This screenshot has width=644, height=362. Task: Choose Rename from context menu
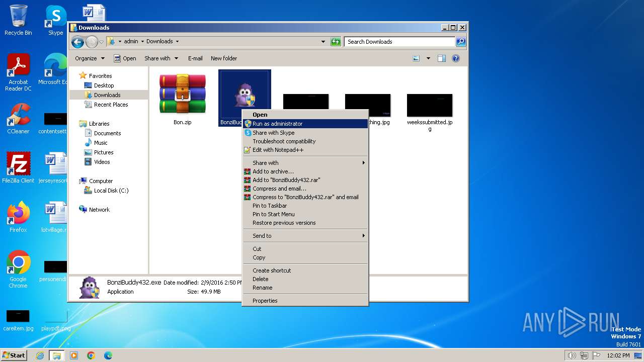pos(305,288)
